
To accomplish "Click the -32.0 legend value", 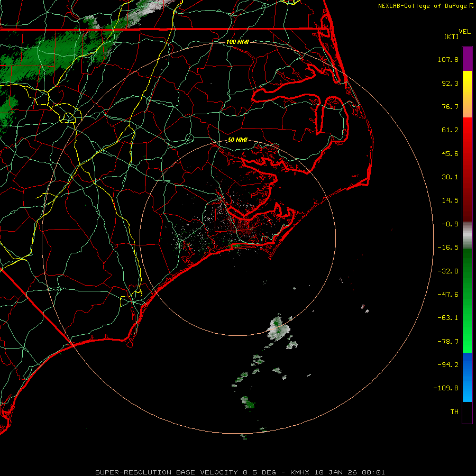I will (448, 271).
